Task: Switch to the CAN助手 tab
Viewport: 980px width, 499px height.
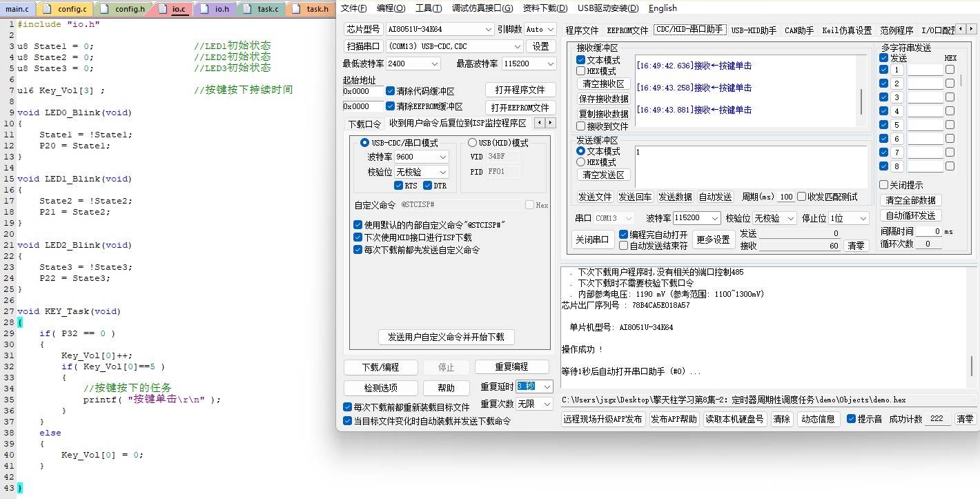Action: [799, 30]
